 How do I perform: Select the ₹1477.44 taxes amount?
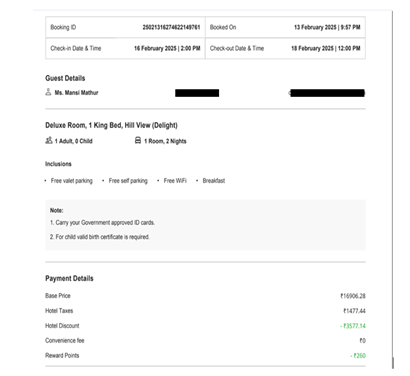point(354,311)
